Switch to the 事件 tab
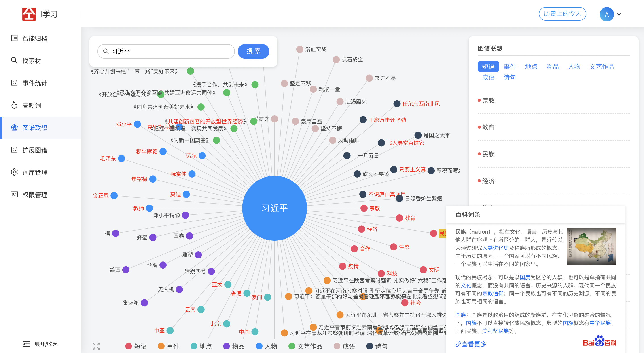 510,66
